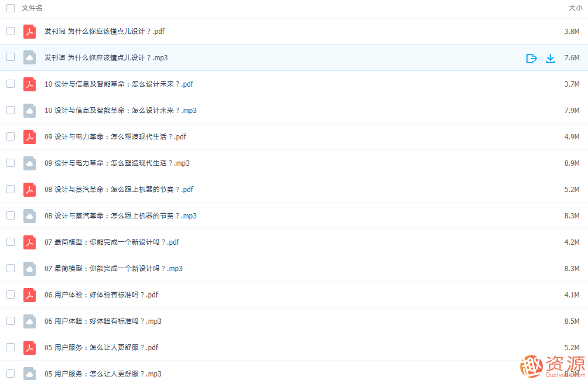
Task: Click the 8.5M size value
Action: tap(572, 321)
